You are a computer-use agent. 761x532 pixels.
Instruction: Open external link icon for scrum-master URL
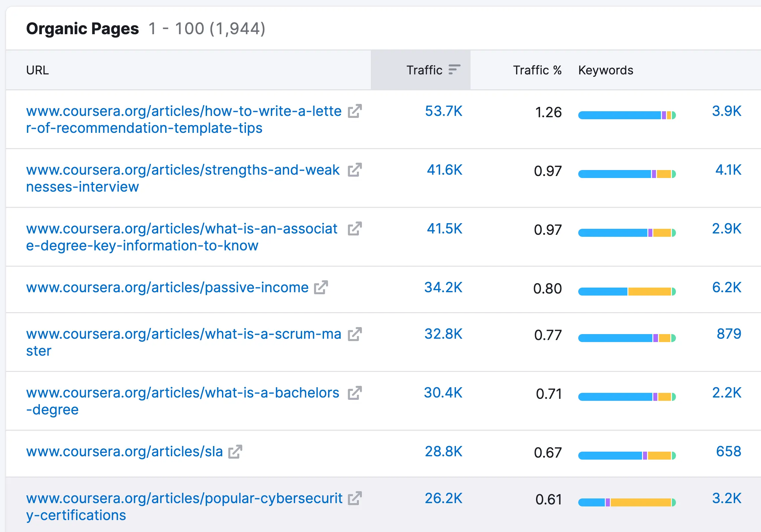(355, 334)
